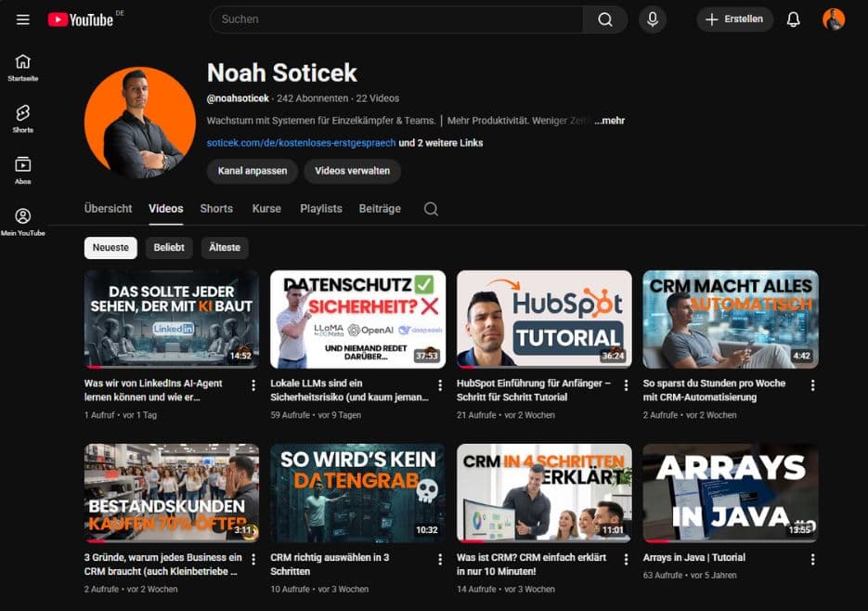
Task: Select the Beliebt filter chip
Action: click(x=169, y=247)
